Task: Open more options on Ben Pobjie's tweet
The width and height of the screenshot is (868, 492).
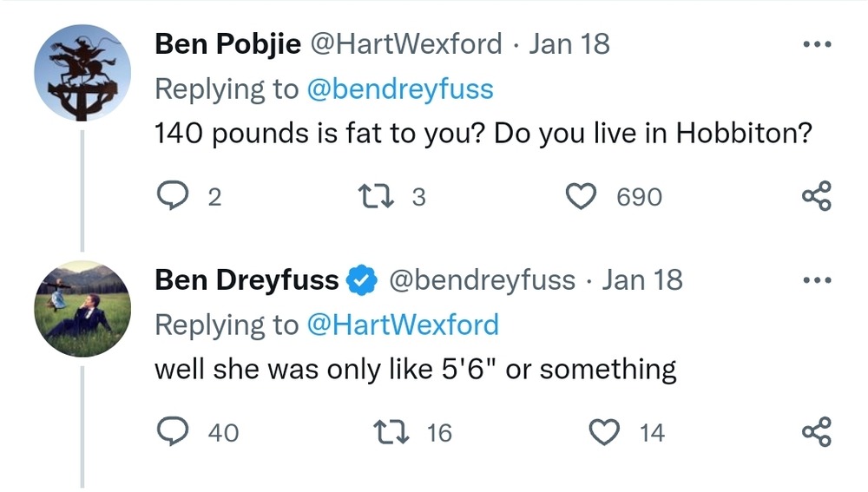Action: pos(816,45)
